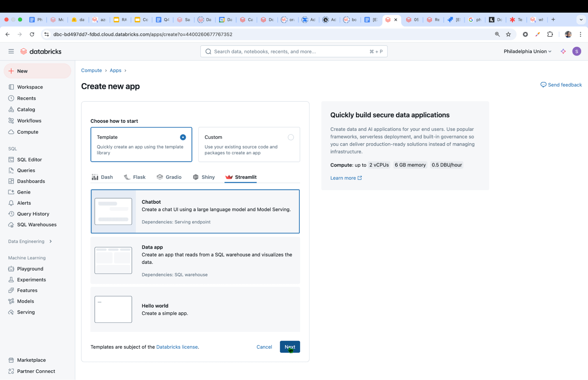Image resolution: width=588 pixels, height=380 pixels.
Task: Click the Data app template
Action: pos(195,260)
